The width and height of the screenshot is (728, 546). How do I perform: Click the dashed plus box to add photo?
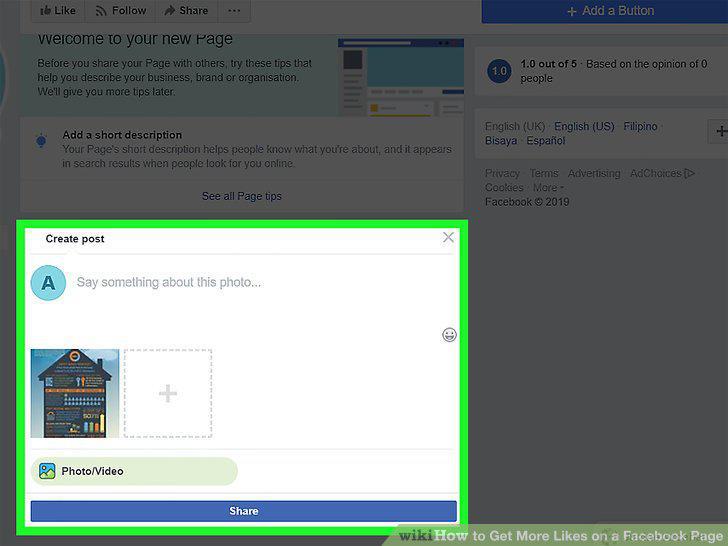168,393
